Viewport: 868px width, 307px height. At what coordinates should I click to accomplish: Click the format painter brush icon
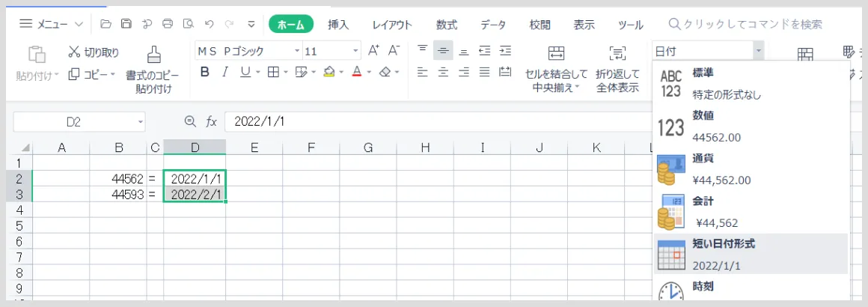[153, 55]
